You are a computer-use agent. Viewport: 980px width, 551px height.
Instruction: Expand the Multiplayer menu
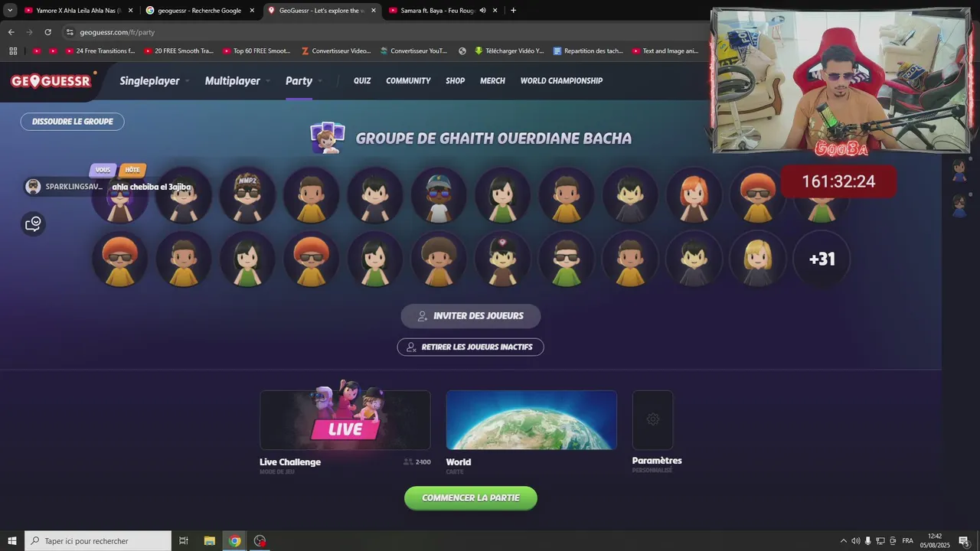point(237,80)
